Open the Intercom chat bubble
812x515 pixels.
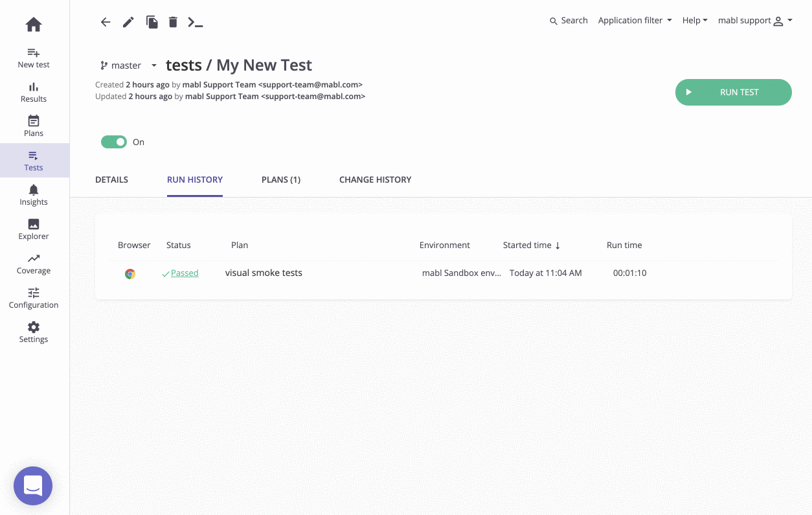point(33,486)
